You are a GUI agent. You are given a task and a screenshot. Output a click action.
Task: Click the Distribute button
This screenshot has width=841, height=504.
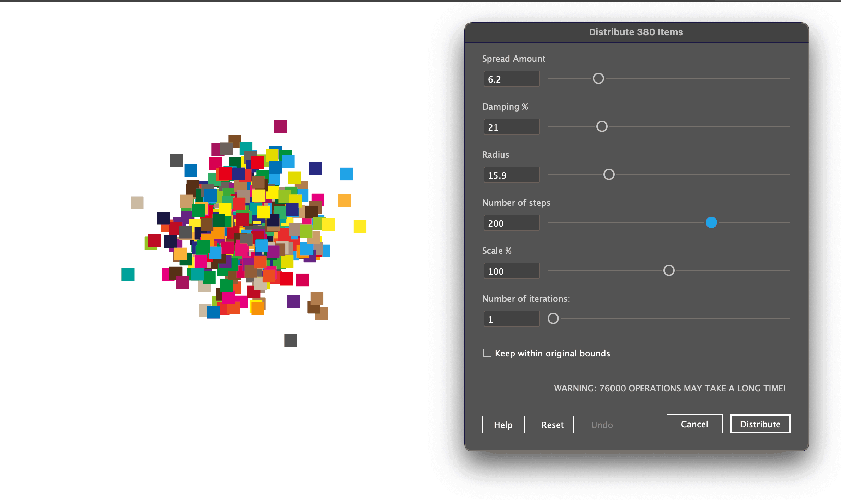(x=760, y=424)
